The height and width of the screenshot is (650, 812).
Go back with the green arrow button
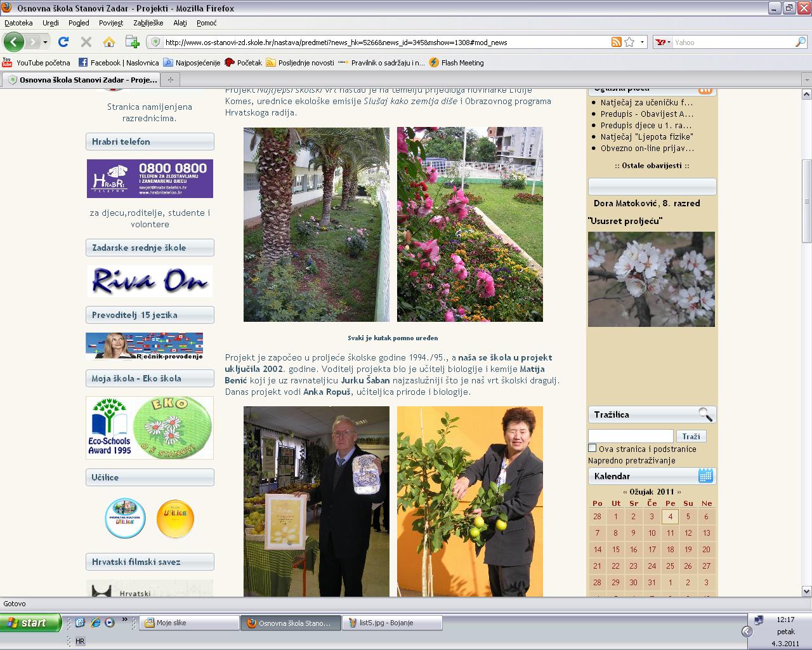click(14, 42)
